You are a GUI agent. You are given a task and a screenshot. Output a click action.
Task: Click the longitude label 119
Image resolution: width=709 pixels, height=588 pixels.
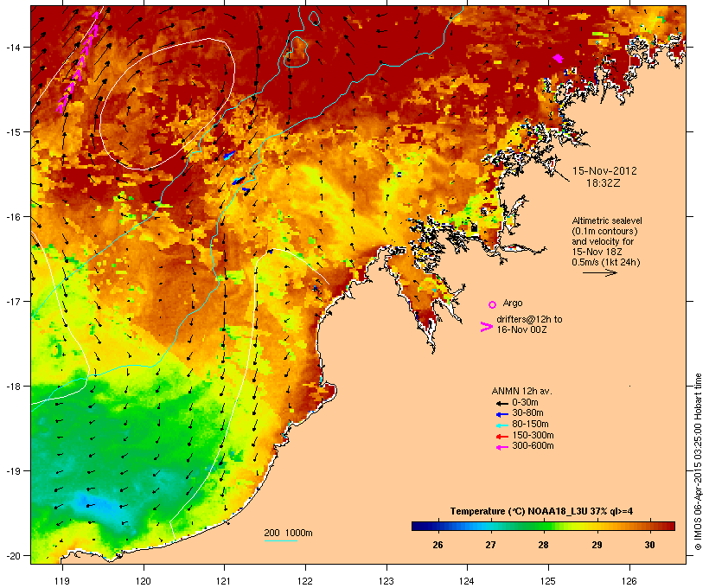(62, 581)
